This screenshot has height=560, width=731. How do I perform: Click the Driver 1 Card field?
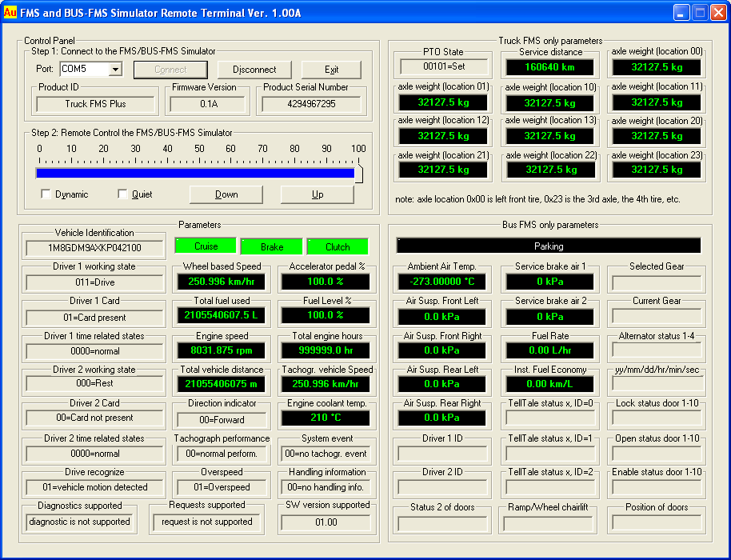point(94,318)
